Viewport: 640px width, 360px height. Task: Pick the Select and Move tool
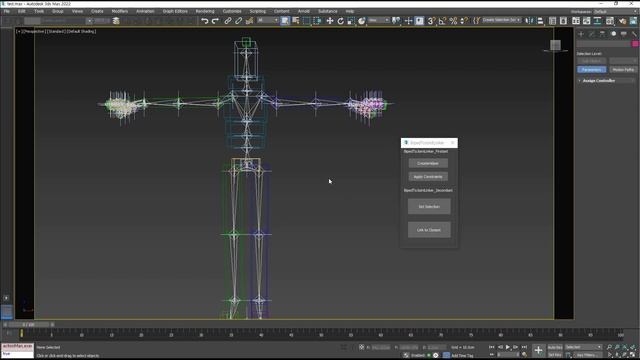(x=329, y=21)
